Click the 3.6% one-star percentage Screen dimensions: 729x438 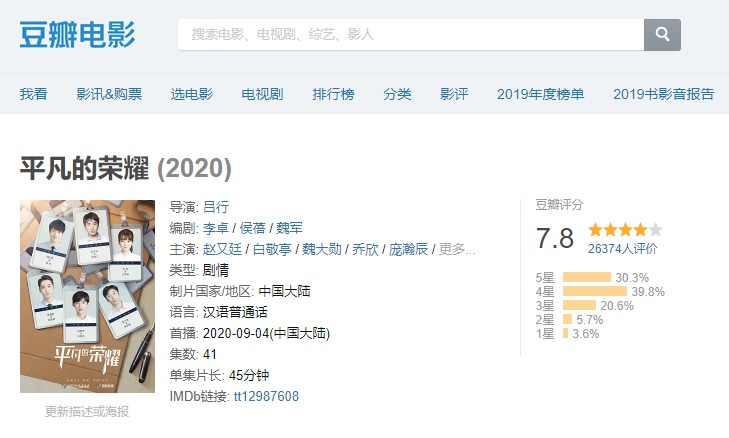pos(586,333)
